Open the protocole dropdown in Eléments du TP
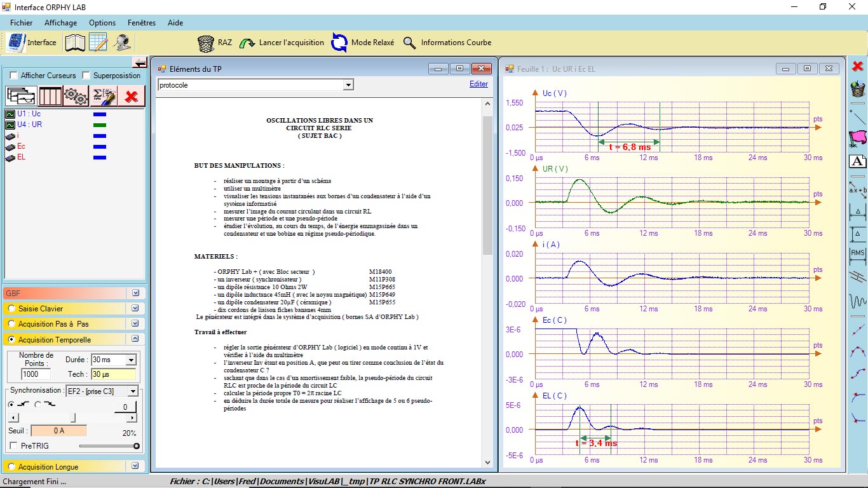868x488 pixels. coord(348,85)
